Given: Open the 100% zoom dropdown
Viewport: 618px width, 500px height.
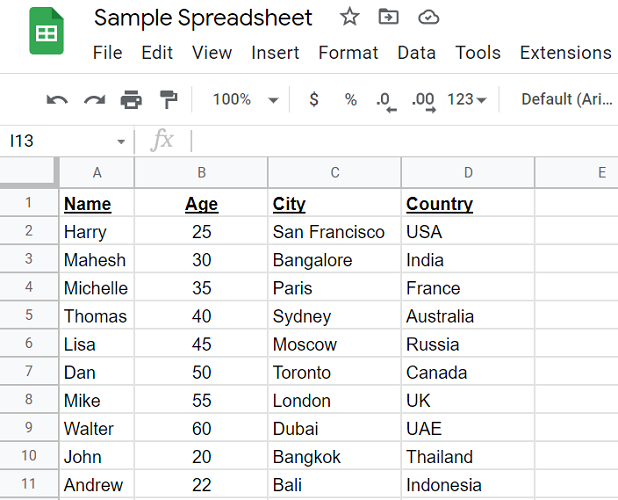Looking at the screenshot, I should coord(245,99).
